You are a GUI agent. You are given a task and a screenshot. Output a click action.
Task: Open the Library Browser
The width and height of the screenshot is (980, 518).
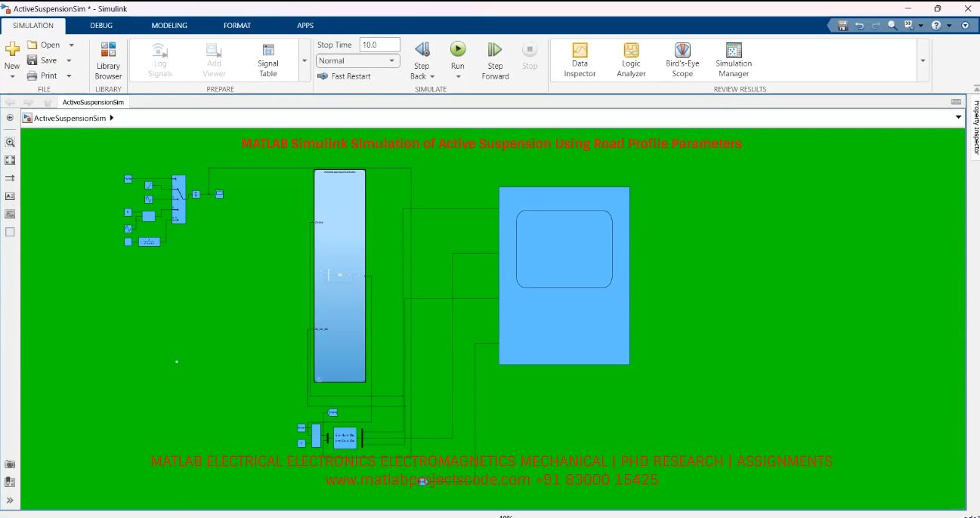(107, 60)
